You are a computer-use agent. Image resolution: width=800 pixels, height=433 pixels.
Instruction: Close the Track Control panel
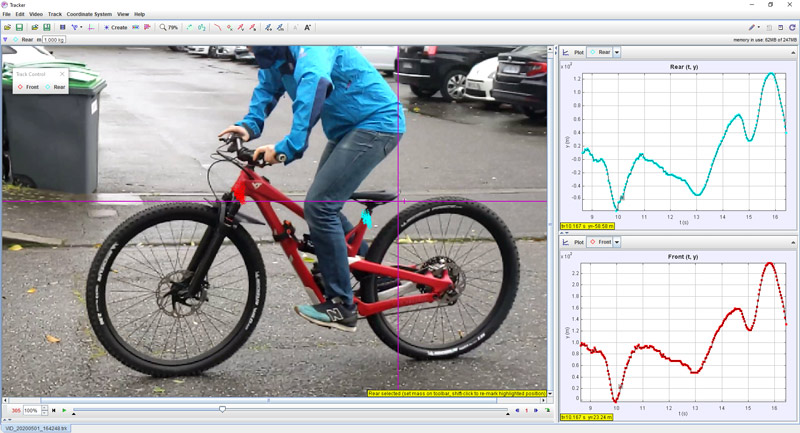(x=62, y=74)
